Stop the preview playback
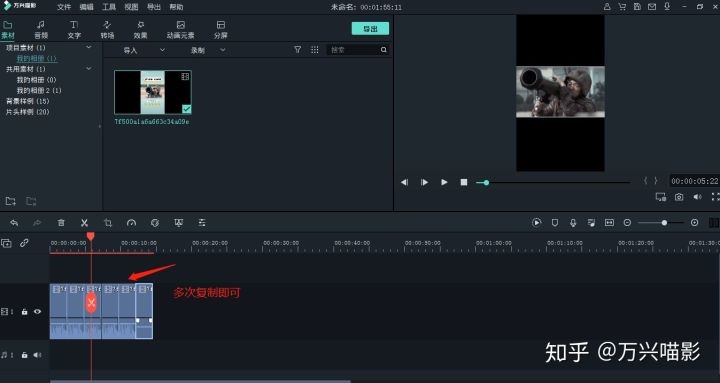 tap(464, 182)
